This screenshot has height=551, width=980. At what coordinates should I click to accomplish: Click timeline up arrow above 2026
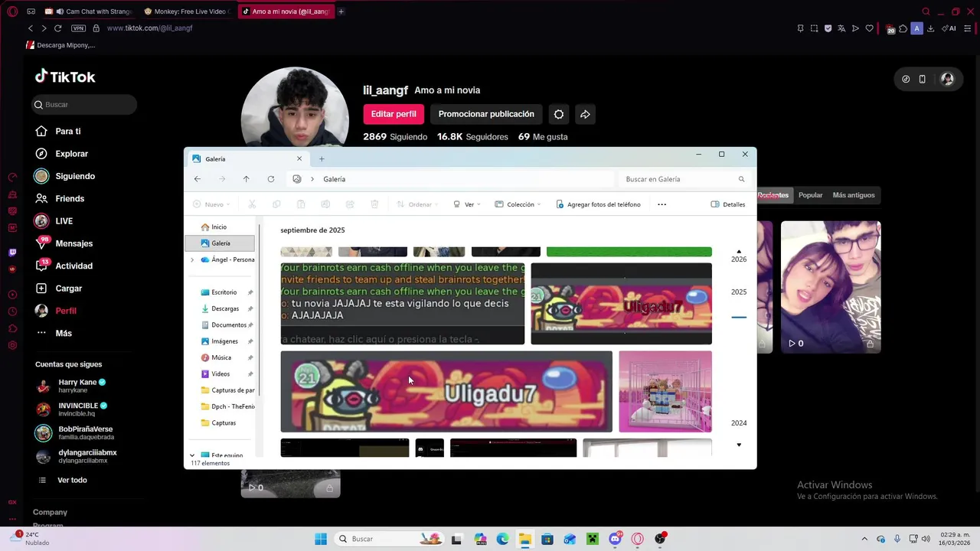click(739, 251)
